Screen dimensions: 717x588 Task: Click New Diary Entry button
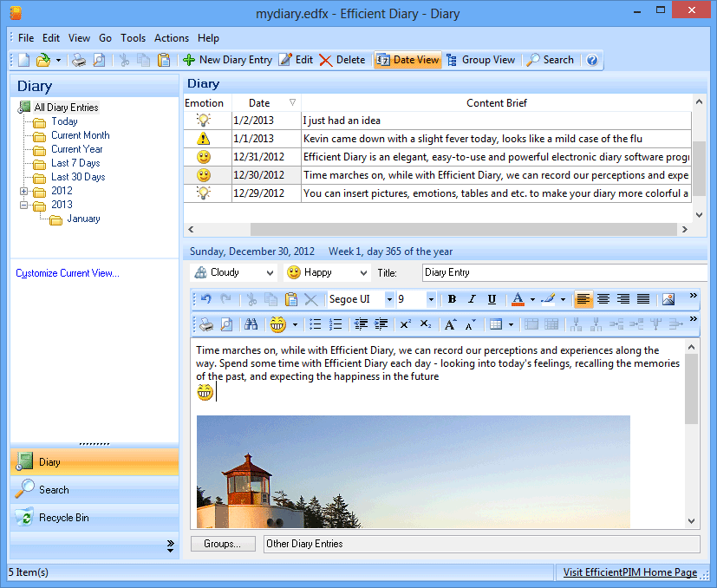tap(228, 60)
